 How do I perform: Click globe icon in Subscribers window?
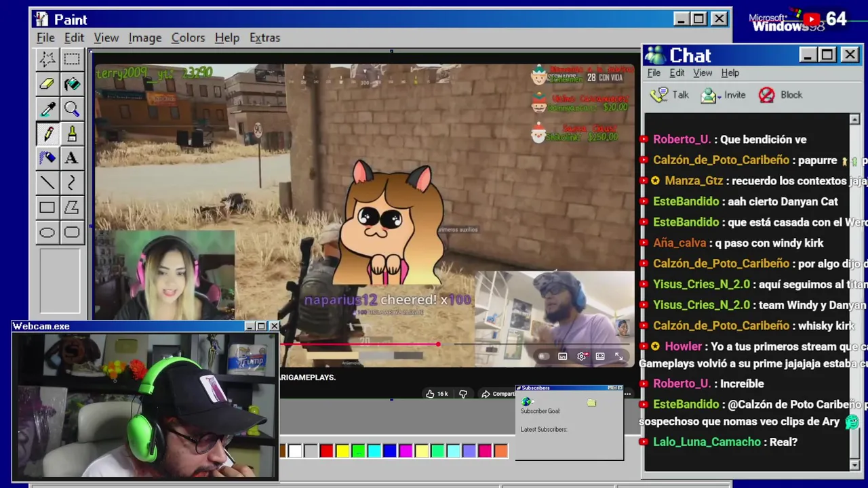(x=527, y=402)
